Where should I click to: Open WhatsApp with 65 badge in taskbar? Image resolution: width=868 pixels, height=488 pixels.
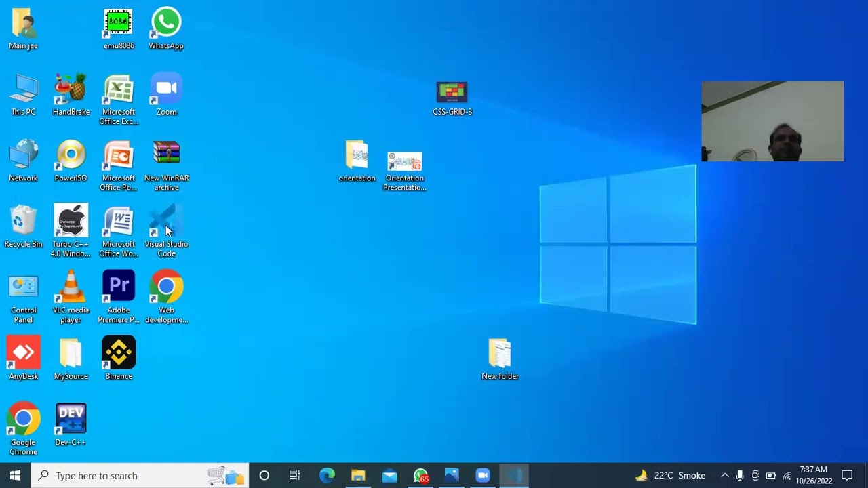tap(420, 475)
